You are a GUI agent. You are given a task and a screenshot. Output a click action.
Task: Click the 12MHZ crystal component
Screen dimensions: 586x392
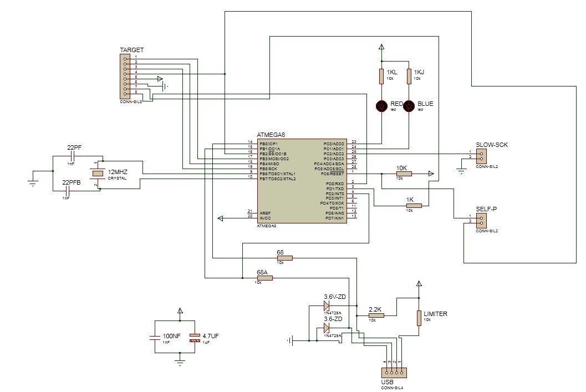pos(97,172)
